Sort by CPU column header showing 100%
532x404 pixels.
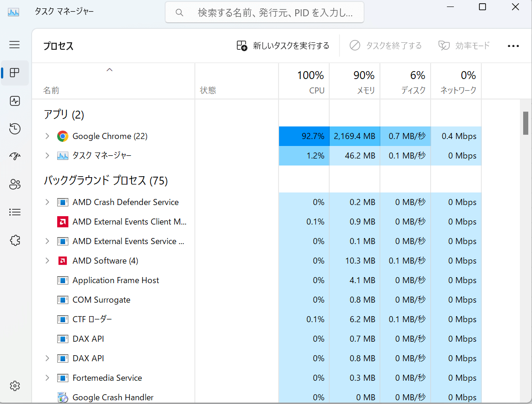pos(304,81)
